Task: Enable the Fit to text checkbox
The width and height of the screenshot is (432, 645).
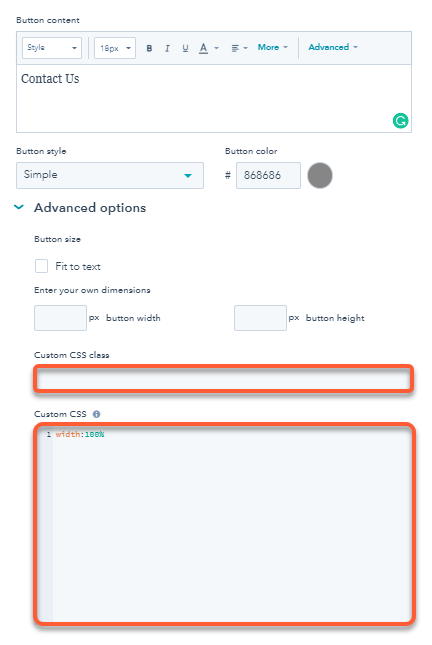Action: pyautogui.click(x=41, y=266)
